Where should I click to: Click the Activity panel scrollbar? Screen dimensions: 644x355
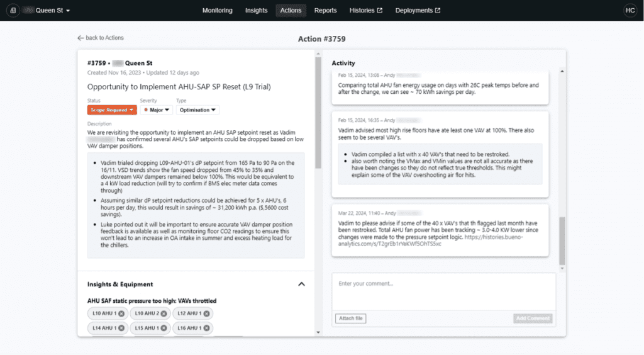[x=562, y=239]
